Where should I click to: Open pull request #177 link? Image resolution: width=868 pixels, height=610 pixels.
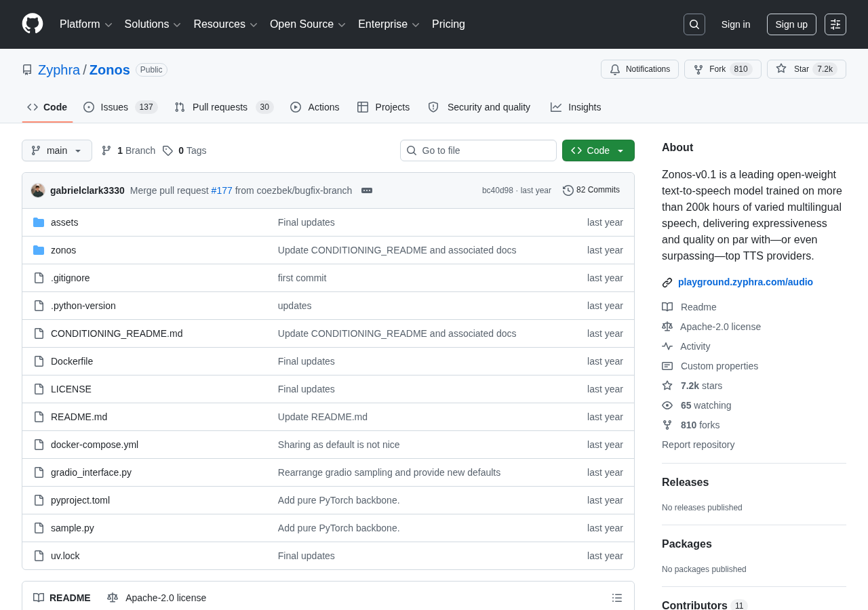pyautogui.click(x=222, y=190)
